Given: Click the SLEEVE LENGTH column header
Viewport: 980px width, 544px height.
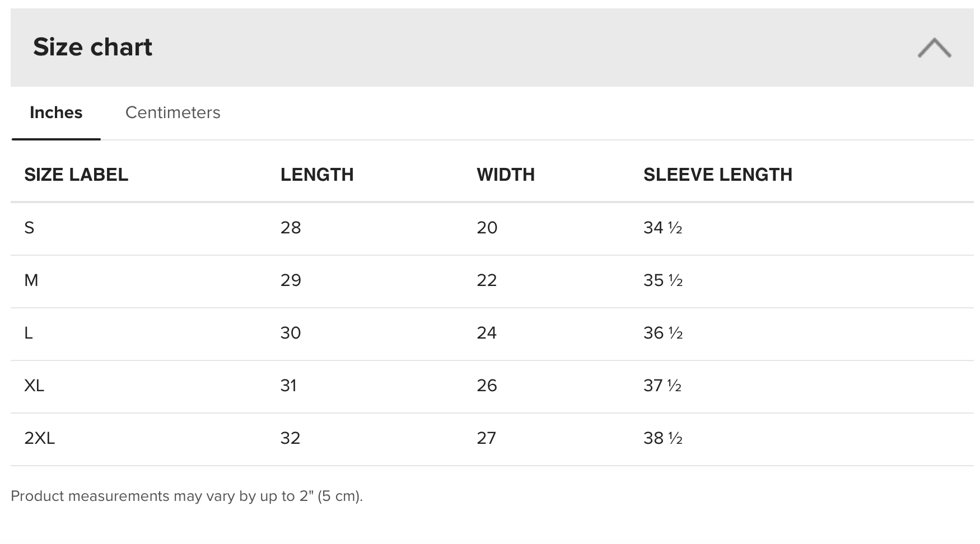Looking at the screenshot, I should [718, 175].
